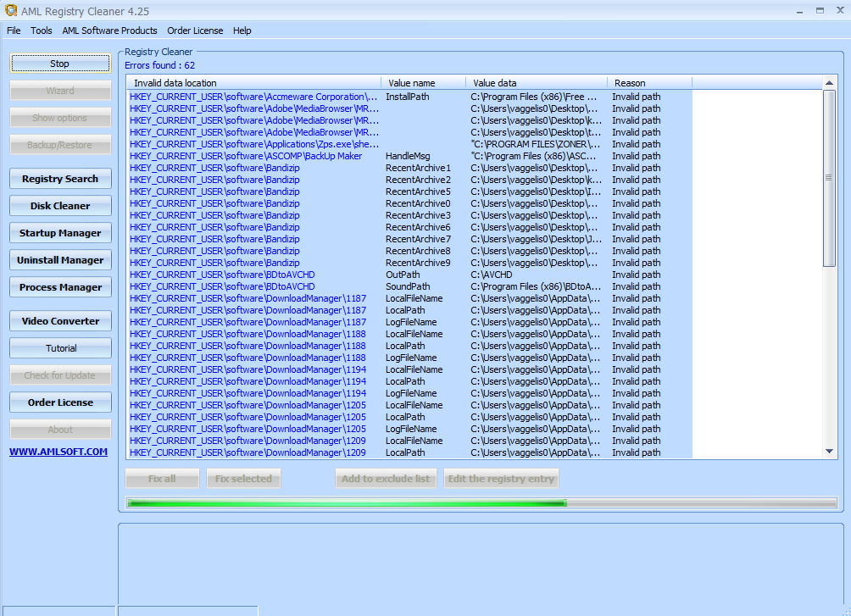Select the Bandizip RecentArchive8 entry
851x616 pixels.
pyautogui.click(x=409, y=251)
